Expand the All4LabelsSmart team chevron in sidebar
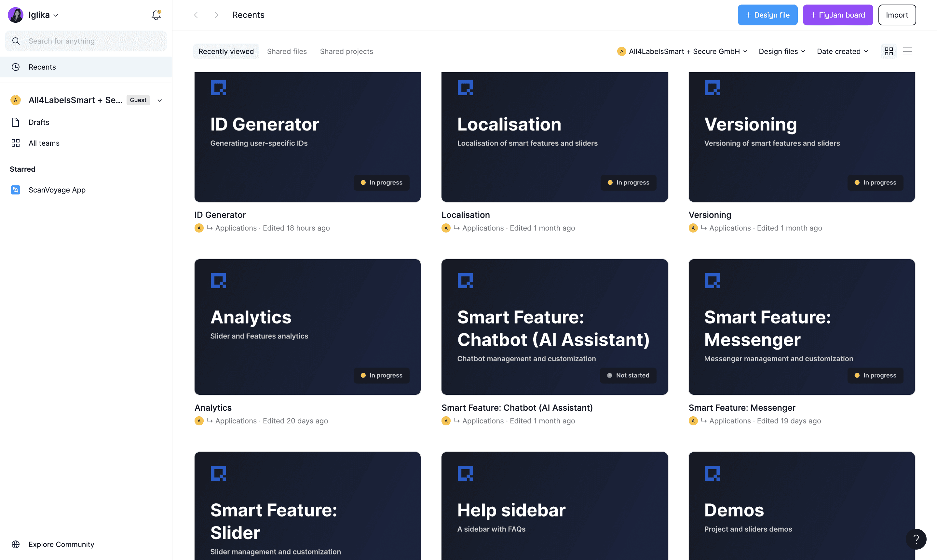 click(x=160, y=100)
